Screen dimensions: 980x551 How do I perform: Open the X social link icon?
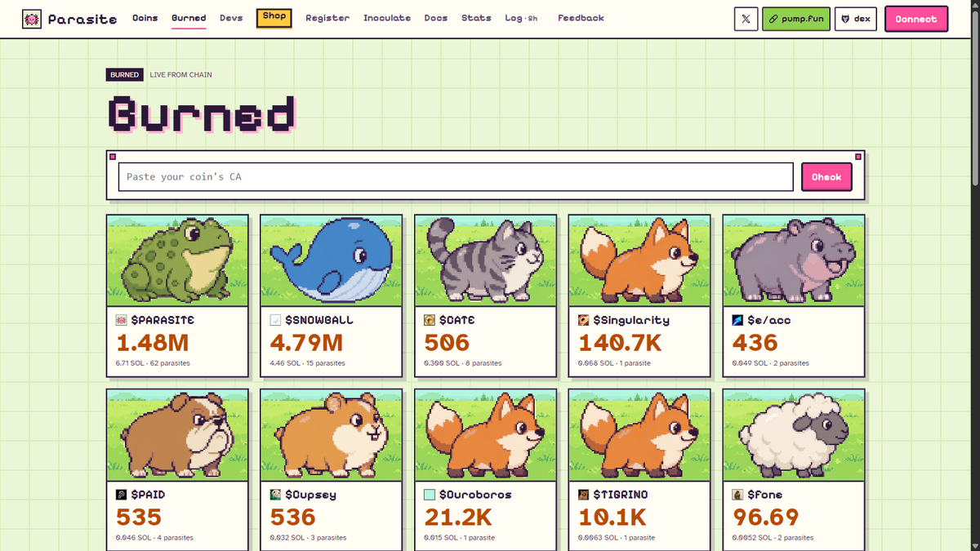point(746,19)
